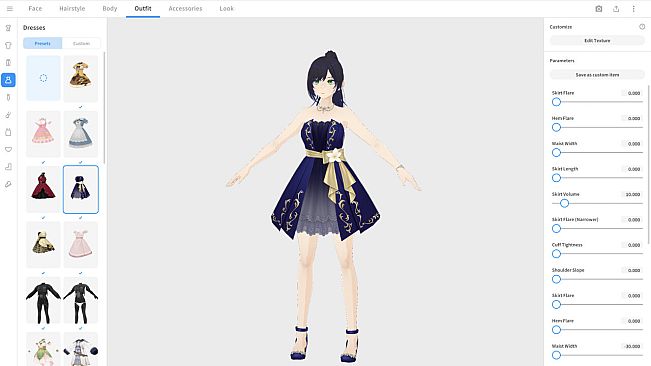Click the Waist Width slider valued 30.000

click(x=556, y=355)
